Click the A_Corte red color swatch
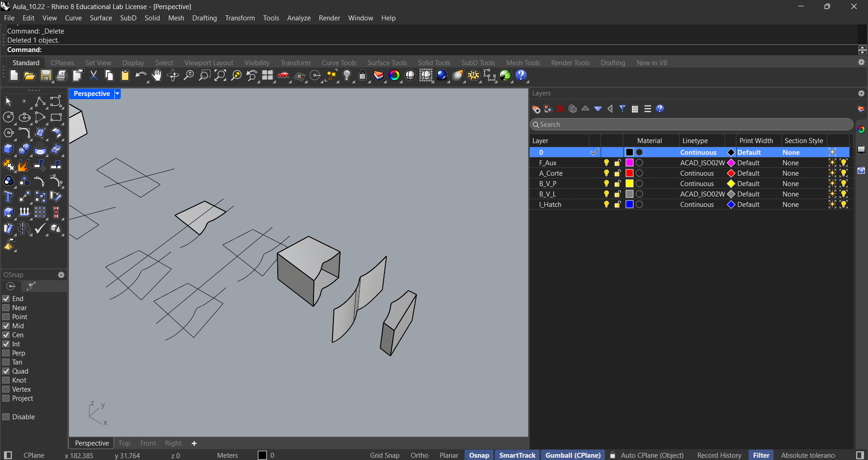This screenshot has height=460, width=868. [629, 173]
